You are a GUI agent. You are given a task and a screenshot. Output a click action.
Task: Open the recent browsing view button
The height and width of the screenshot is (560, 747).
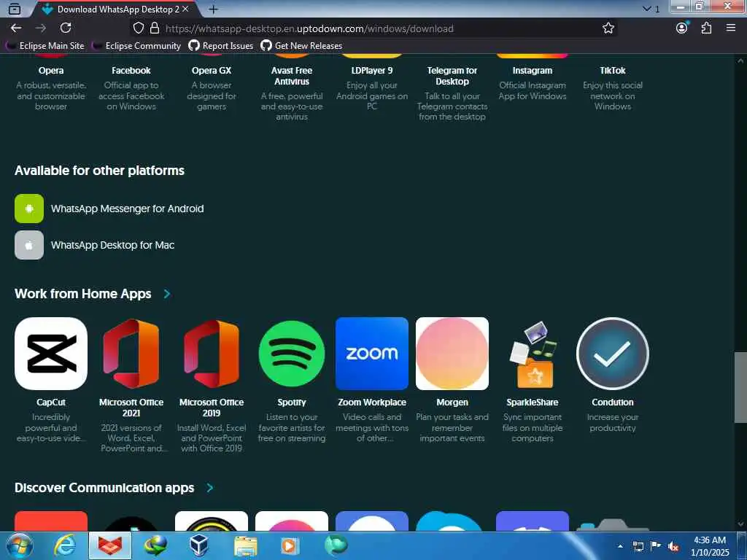[x=15, y=9]
